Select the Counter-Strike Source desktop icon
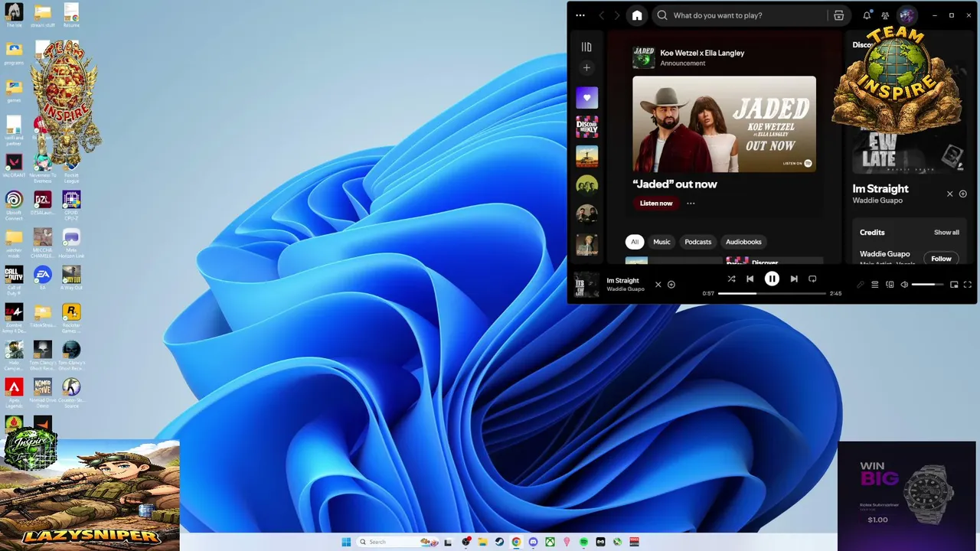 (x=71, y=393)
